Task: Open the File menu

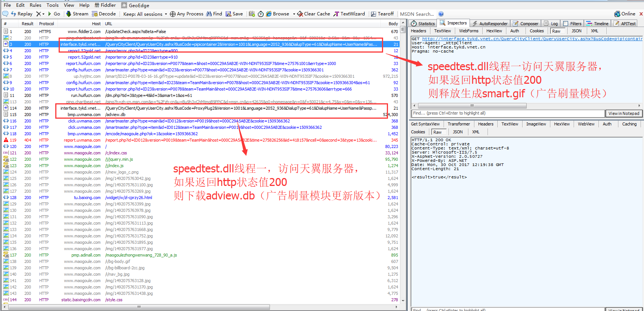Action: 7,5
